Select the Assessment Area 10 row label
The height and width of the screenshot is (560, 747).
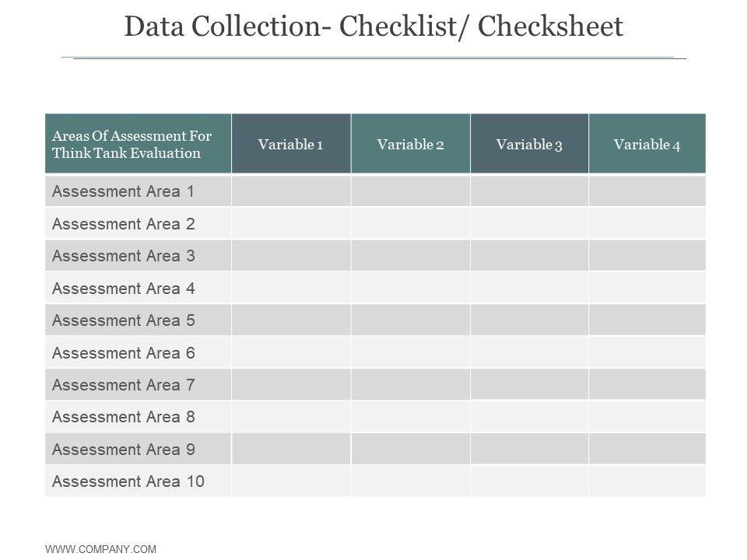coord(128,481)
